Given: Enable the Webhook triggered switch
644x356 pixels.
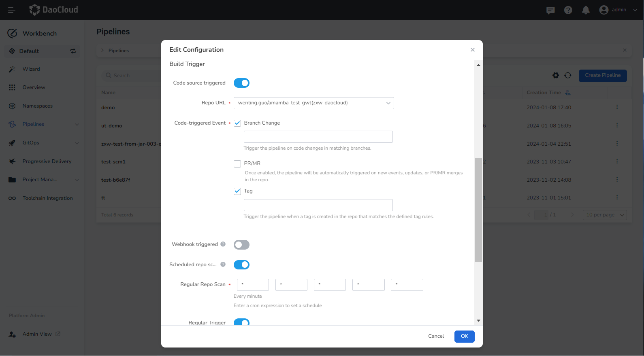Looking at the screenshot, I should click(241, 245).
